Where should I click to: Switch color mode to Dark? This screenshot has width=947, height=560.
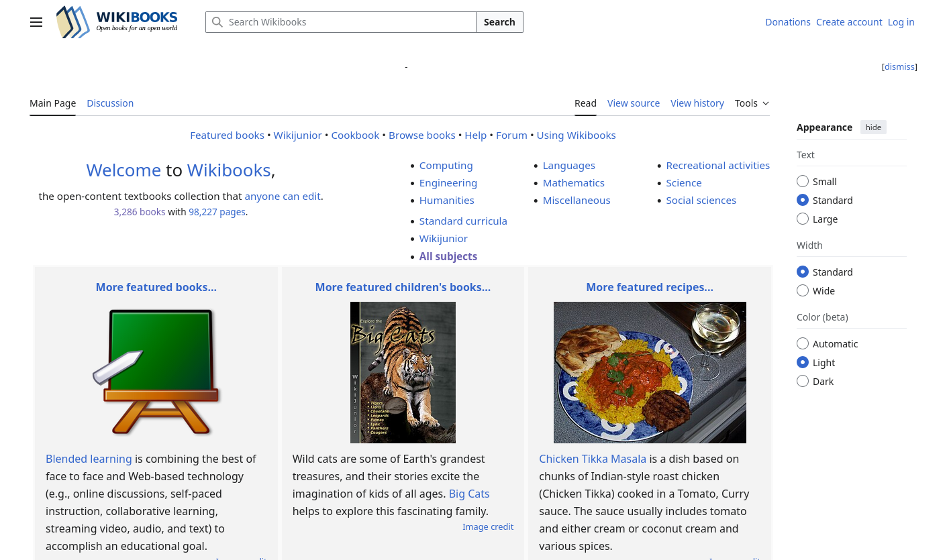coord(803,382)
